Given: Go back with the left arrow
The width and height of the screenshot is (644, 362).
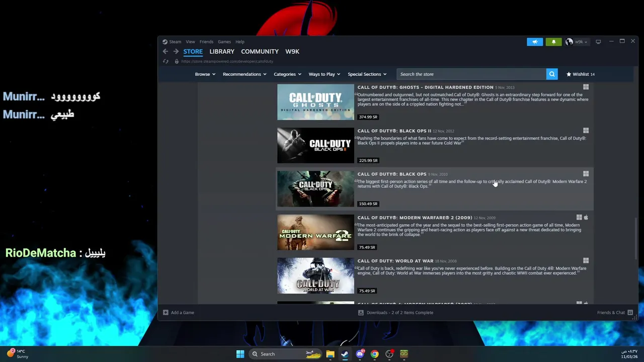Looking at the screenshot, I should tap(166, 51).
